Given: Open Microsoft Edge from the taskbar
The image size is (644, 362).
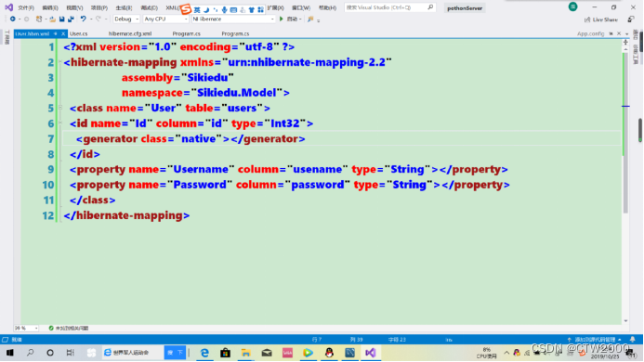Looking at the screenshot, I should [204, 353].
